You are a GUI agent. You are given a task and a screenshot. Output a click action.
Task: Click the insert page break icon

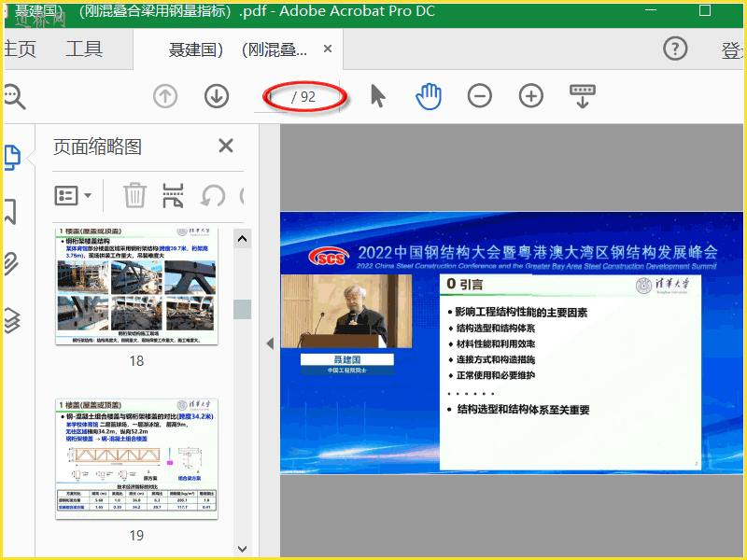click(x=173, y=195)
